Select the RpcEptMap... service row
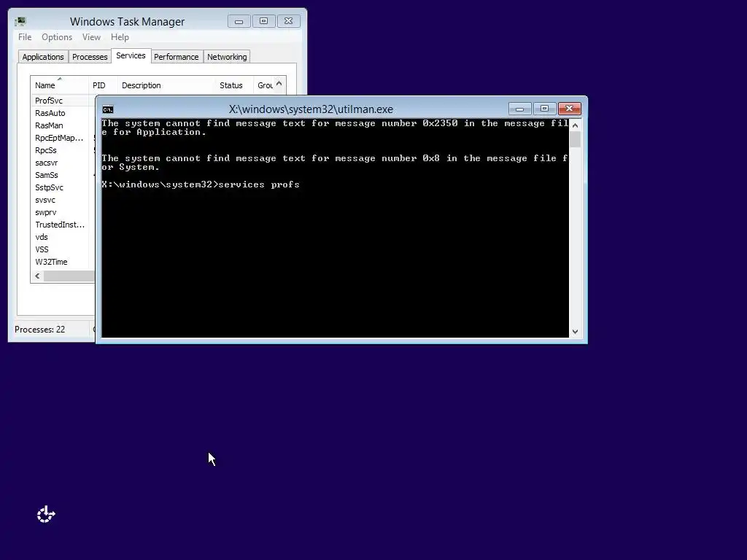This screenshot has width=747, height=560. point(63,138)
